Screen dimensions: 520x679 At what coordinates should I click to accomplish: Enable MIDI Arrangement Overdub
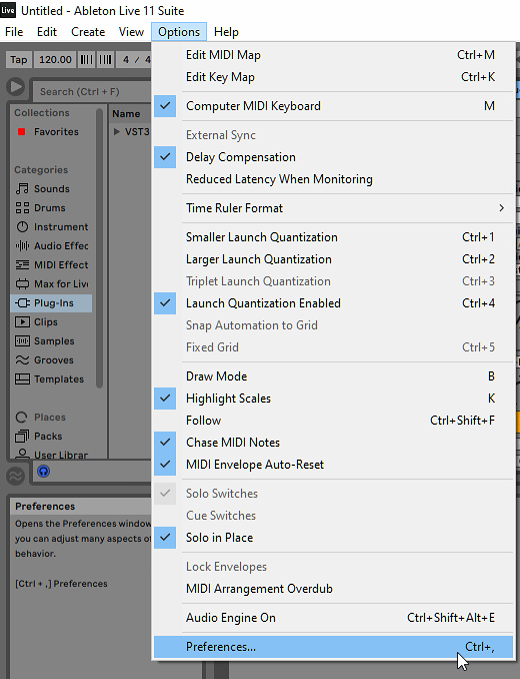(333, 589)
